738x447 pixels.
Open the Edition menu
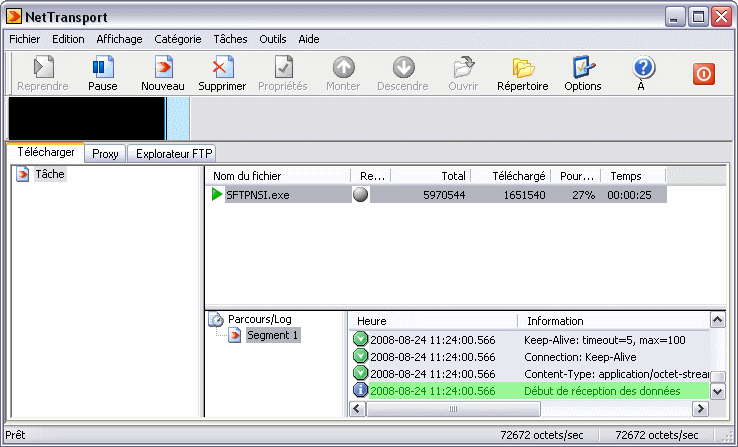(68, 39)
